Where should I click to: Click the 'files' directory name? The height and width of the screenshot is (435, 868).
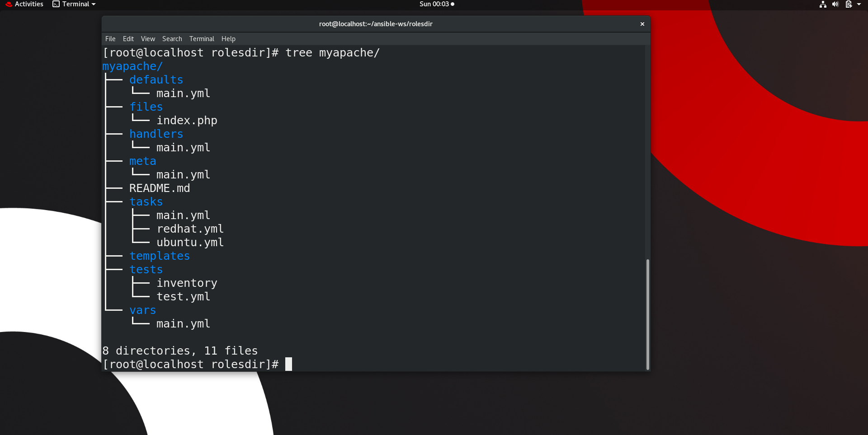coord(146,107)
